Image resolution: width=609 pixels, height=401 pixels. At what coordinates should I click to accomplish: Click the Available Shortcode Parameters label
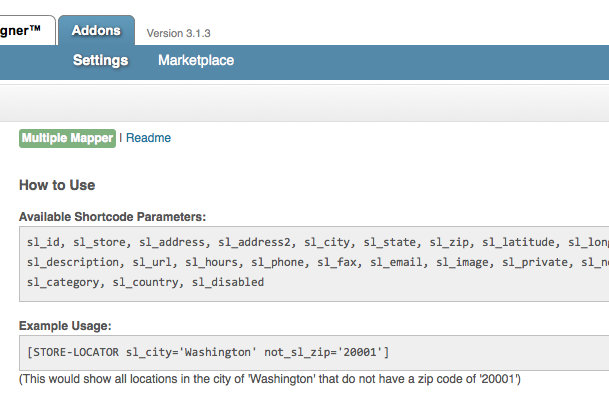(x=112, y=217)
